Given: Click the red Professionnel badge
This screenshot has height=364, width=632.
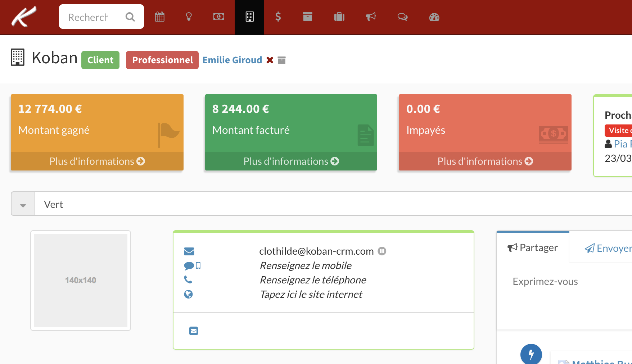Looking at the screenshot, I should 162,60.
